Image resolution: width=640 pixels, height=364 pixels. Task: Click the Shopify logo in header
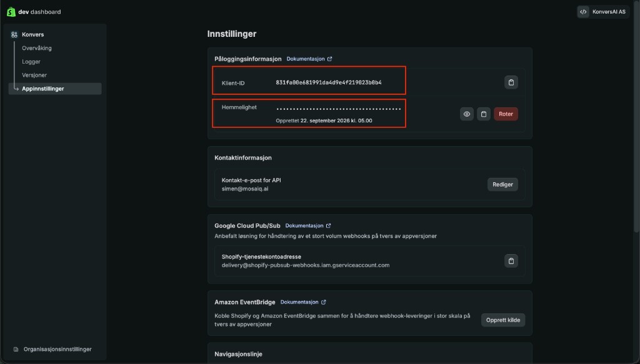[x=11, y=12]
